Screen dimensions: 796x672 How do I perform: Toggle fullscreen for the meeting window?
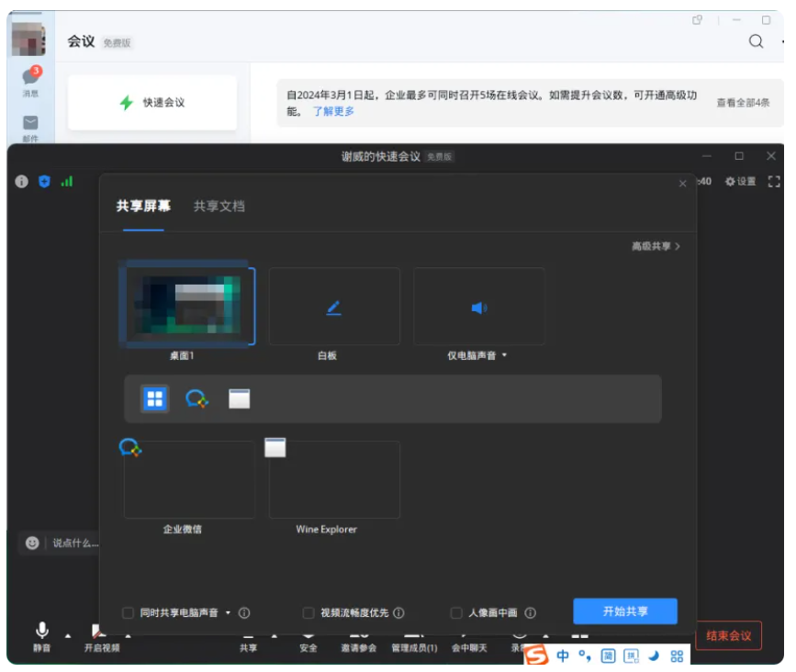[x=774, y=181]
